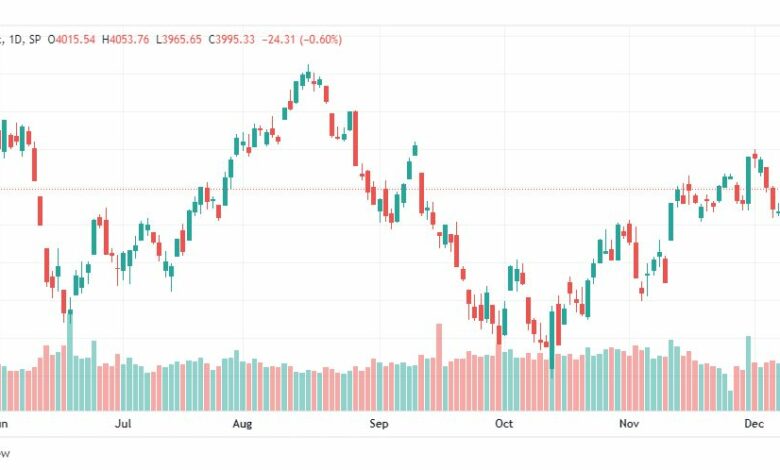This screenshot has height=470, width=780.
Task: Select the long red candle in late August
Action: point(356,138)
